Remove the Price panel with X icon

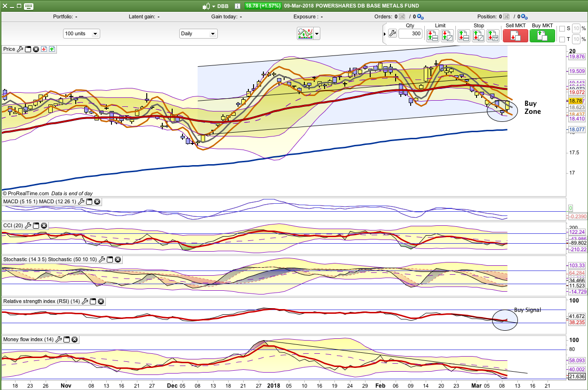tap(36, 49)
